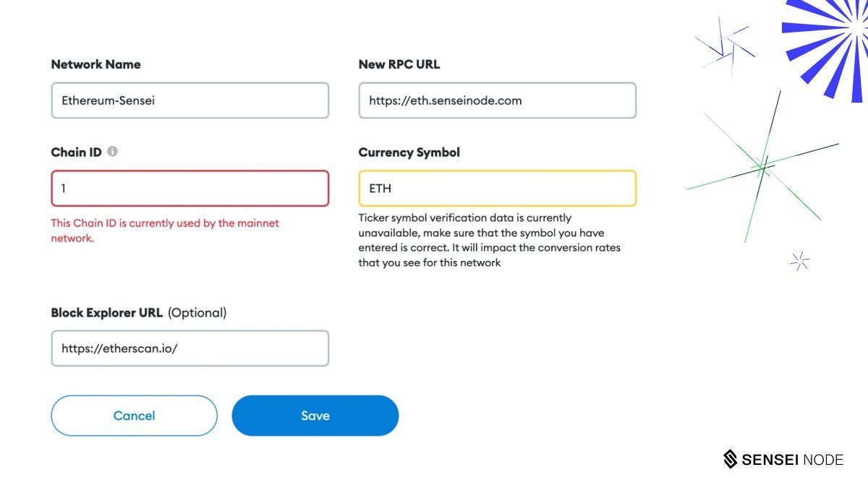
Task: Focus the Network Name field
Action: point(190,100)
